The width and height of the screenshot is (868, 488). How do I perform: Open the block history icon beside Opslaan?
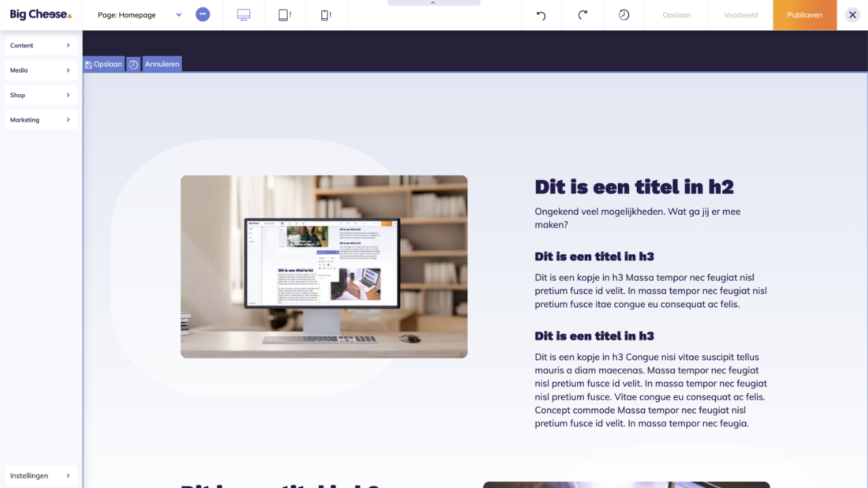[134, 64]
